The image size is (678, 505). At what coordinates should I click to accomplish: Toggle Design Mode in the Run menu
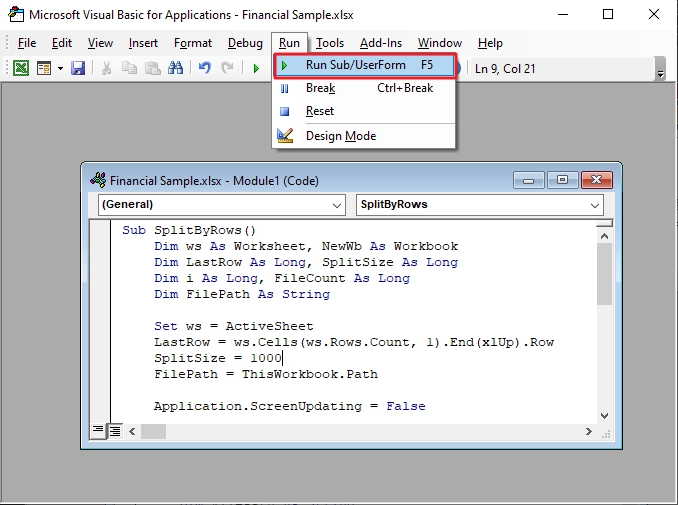[x=365, y=136]
